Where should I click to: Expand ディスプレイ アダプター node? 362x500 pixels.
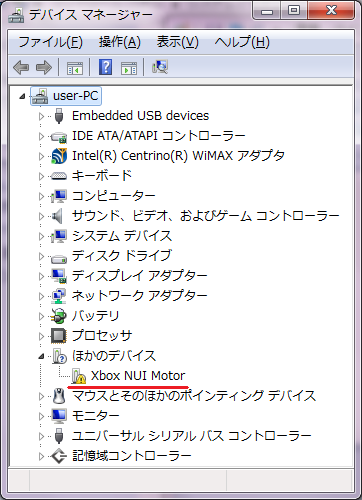[41, 276]
